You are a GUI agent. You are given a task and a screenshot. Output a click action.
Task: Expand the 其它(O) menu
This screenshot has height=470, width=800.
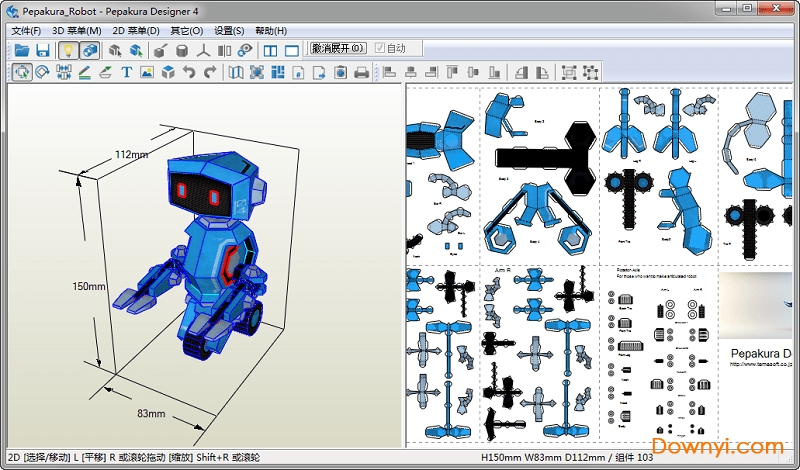(x=187, y=31)
